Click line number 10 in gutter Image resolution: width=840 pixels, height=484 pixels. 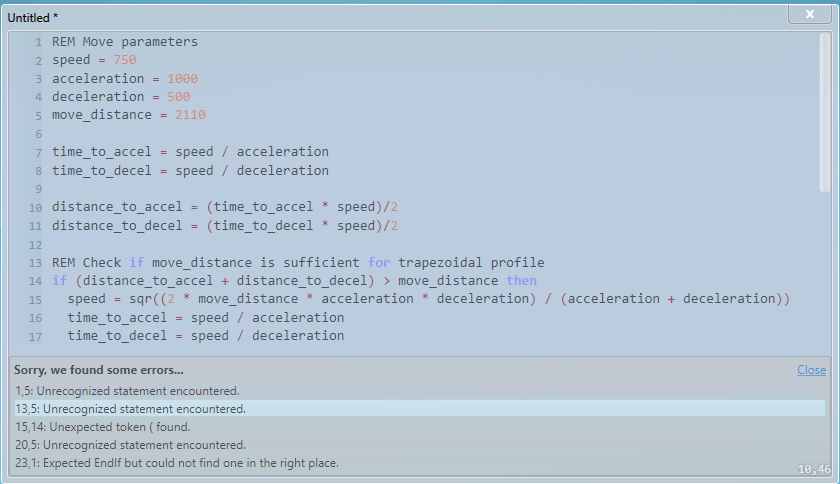pos(35,208)
